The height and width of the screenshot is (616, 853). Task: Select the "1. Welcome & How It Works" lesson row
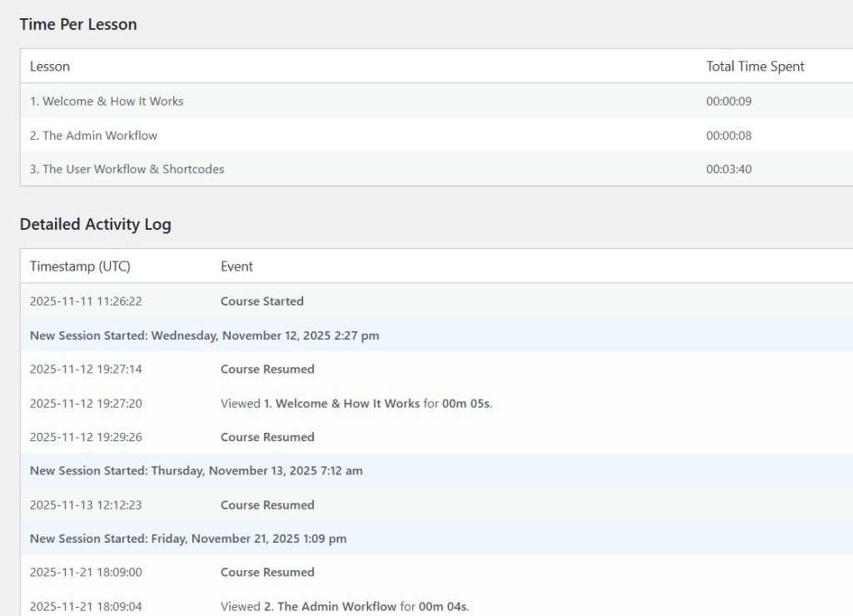107,101
